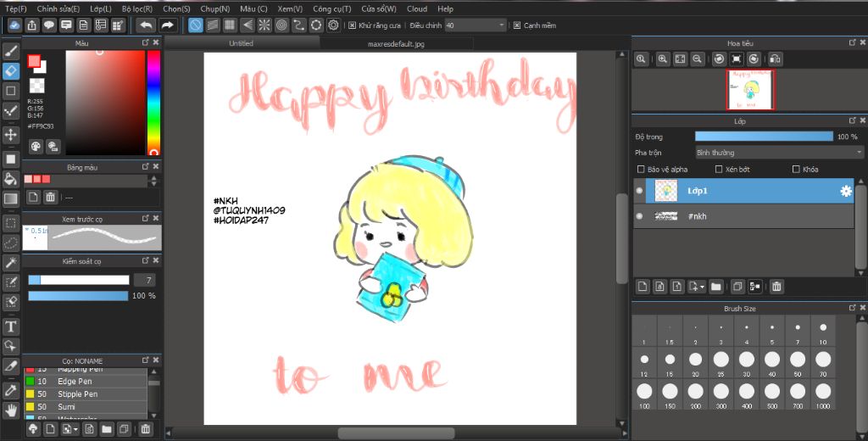Open the Bộ lọc(R) menu
This screenshot has height=441, width=868.
coord(137,8)
